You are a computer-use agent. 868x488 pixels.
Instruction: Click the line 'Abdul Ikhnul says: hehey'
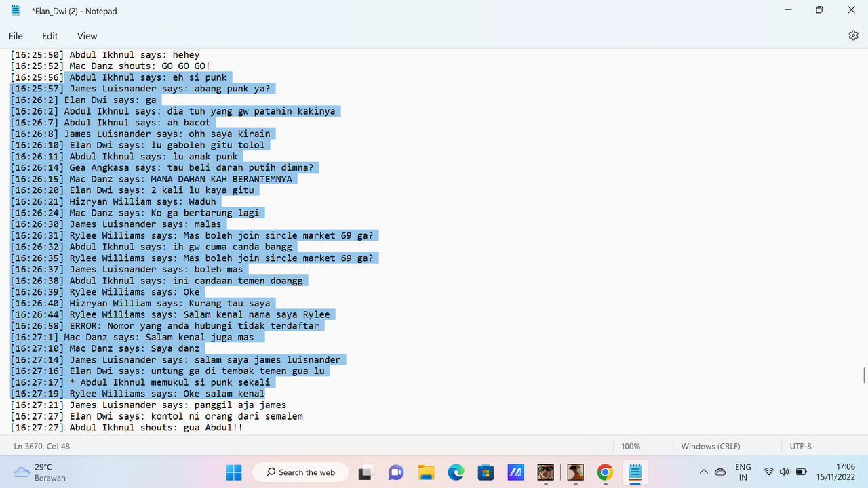point(105,55)
